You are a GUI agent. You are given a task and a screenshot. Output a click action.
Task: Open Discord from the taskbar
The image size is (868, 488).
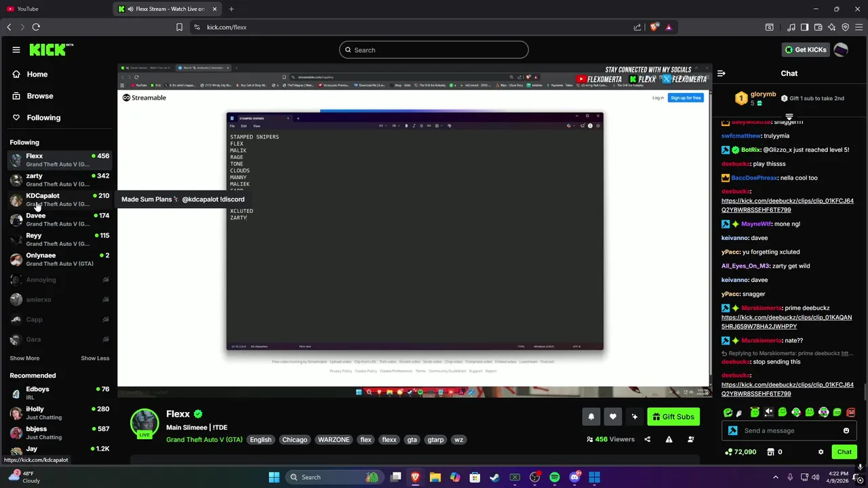574,477
